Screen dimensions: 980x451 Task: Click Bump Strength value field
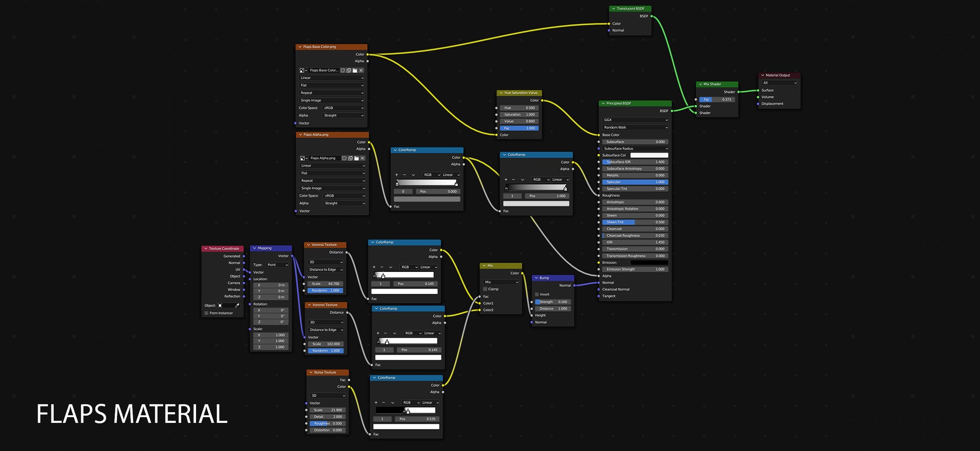click(x=553, y=302)
